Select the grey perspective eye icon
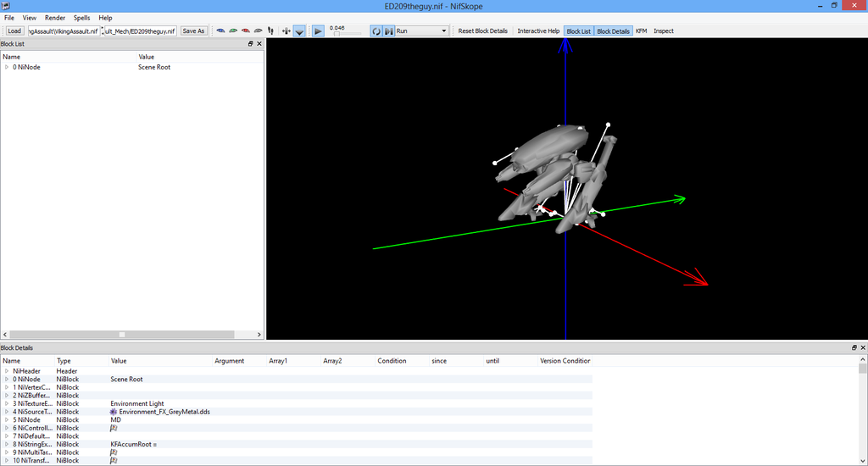Image resolution: width=868 pixels, height=466 pixels. point(258,31)
